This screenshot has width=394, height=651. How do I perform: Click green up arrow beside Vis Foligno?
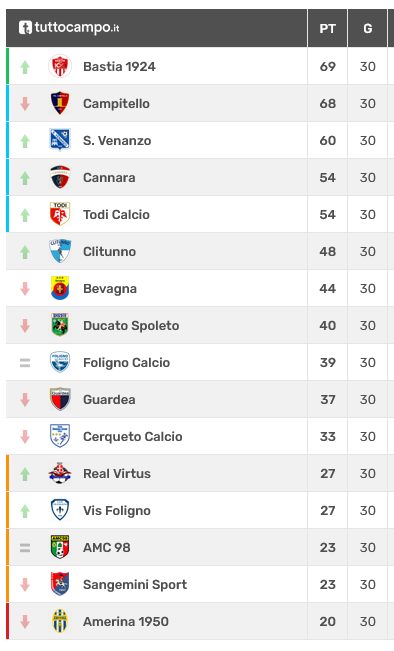click(x=25, y=511)
